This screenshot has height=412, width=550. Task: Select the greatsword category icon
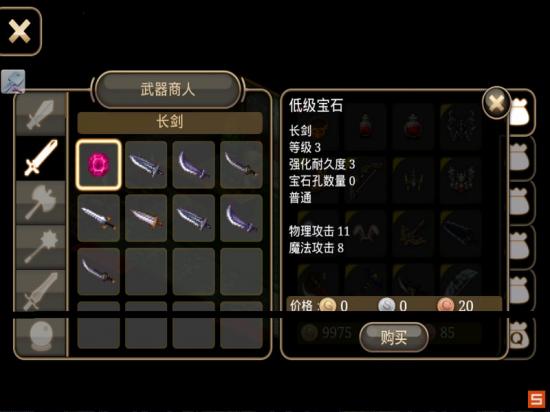(41, 290)
